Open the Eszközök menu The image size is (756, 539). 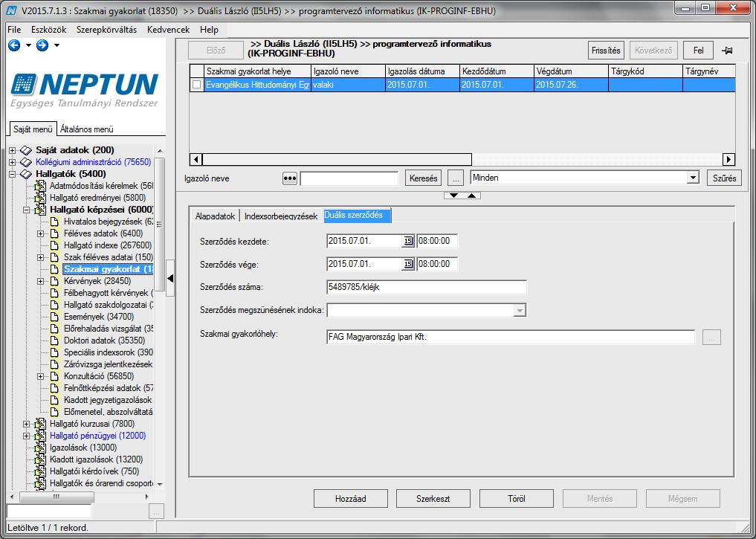[49, 30]
